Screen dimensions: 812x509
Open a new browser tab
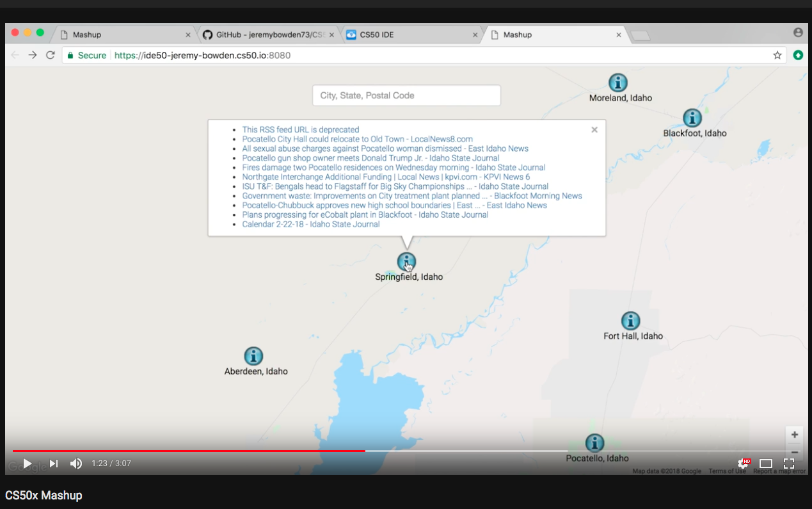[641, 36]
